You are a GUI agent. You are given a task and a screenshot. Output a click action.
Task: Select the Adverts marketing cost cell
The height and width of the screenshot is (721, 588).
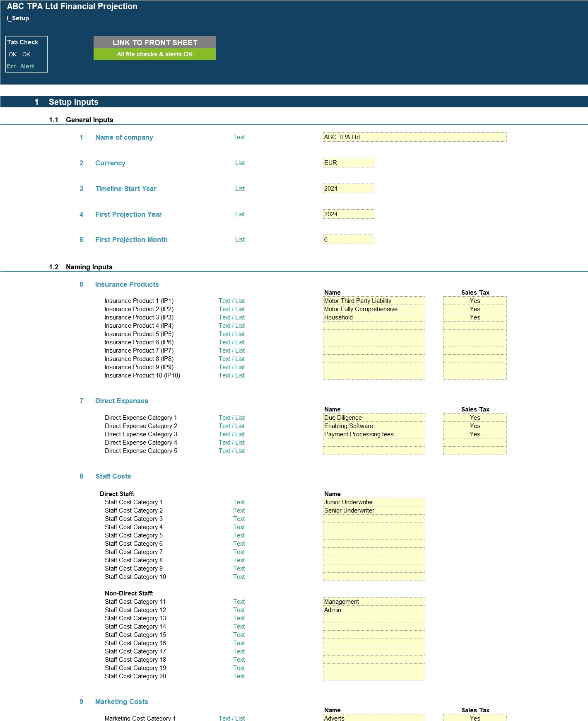[374, 718]
